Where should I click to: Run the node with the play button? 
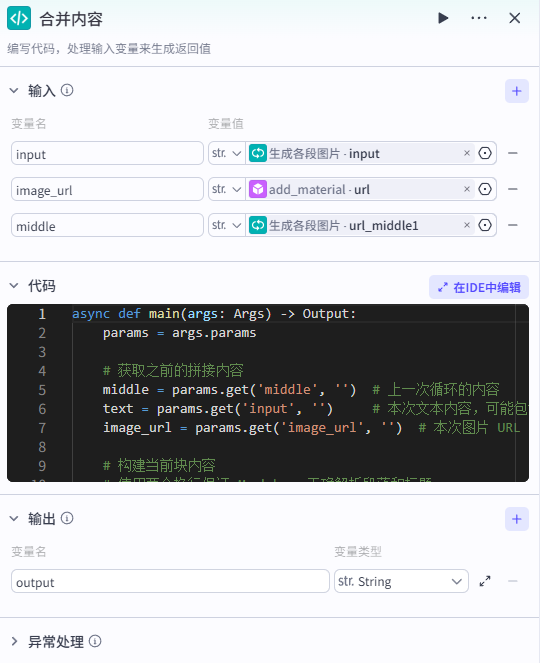pos(443,18)
